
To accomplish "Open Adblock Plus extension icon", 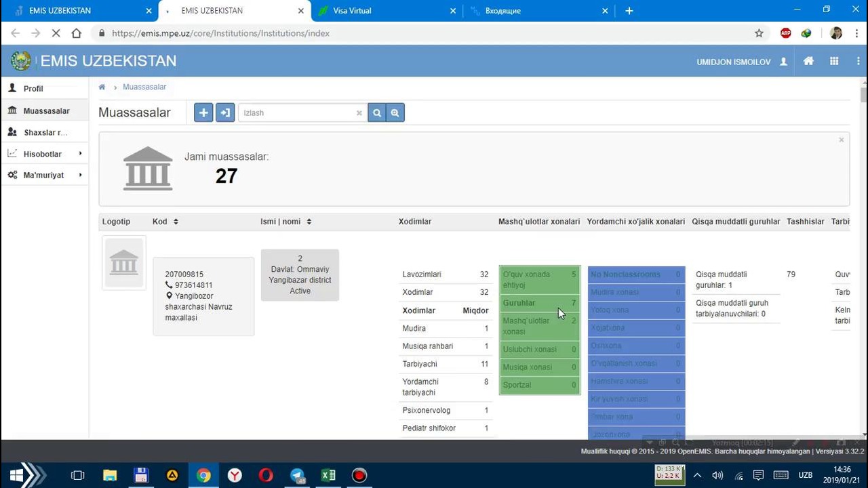I will click(x=785, y=33).
